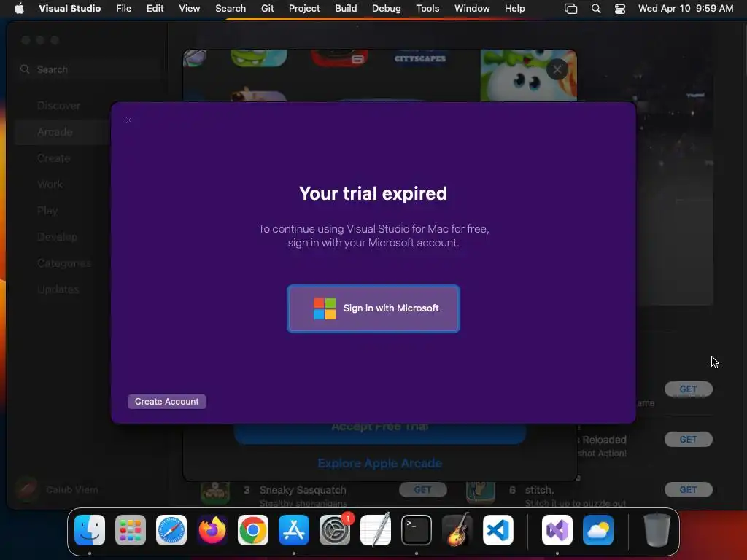Open App Store from the Dock
747x560 pixels.
pos(294,530)
